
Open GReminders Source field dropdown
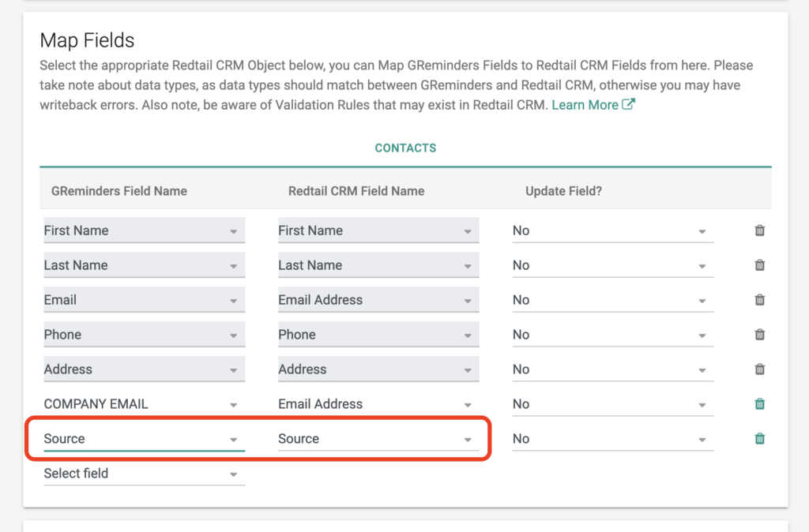tap(144, 439)
